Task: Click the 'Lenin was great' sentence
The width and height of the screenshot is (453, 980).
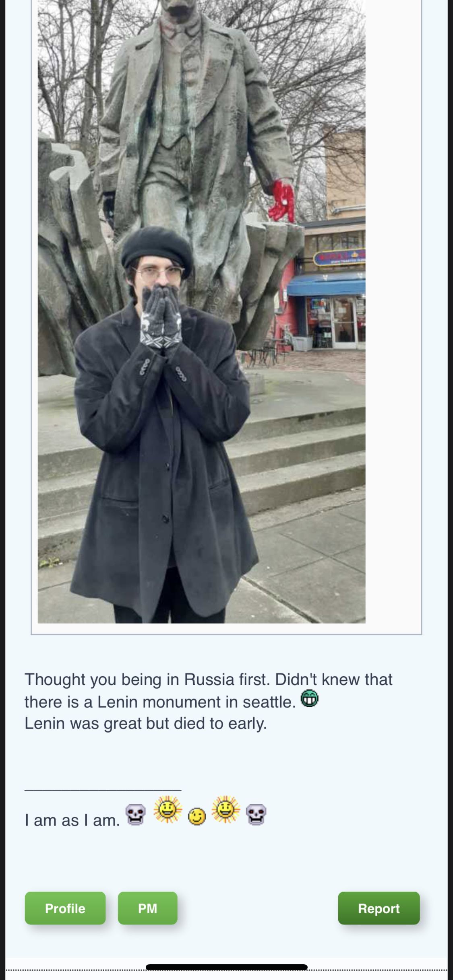Action: click(146, 723)
